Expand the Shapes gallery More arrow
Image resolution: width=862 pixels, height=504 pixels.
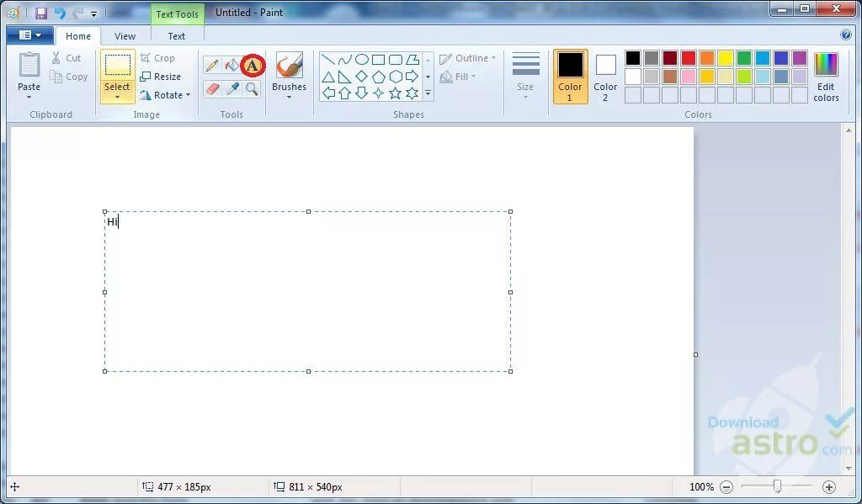point(428,93)
